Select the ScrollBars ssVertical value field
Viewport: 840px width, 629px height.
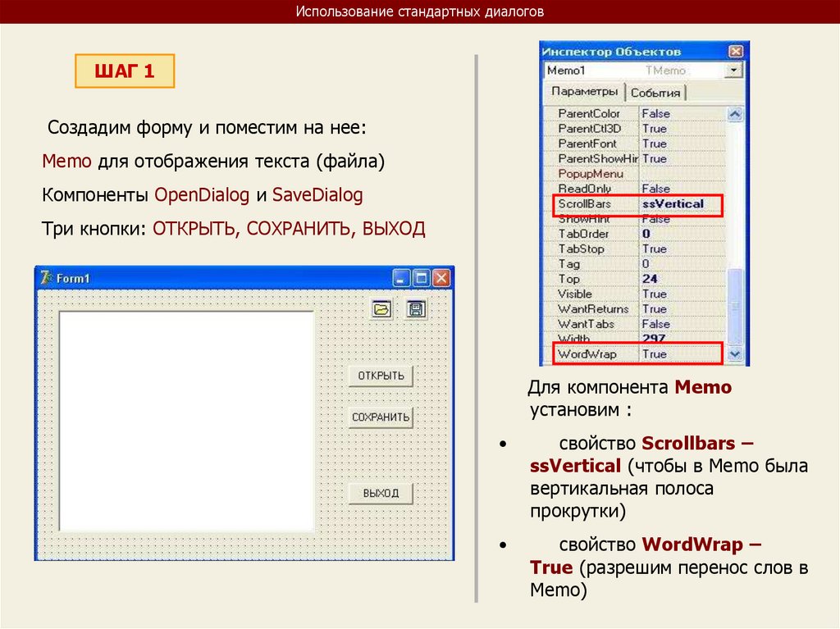(682, 204)
